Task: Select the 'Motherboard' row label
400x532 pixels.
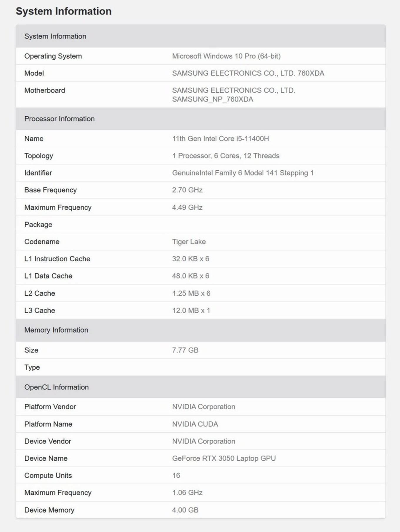Action: pos(45,90)
